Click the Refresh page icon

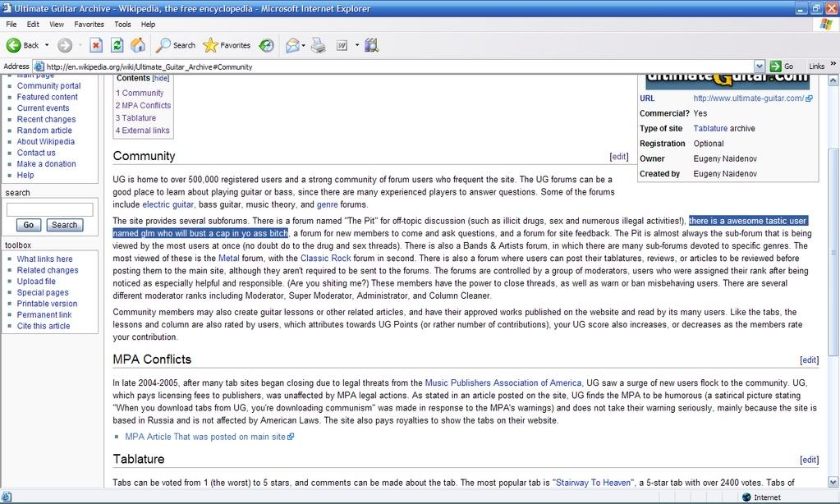[x=117, y=45]
